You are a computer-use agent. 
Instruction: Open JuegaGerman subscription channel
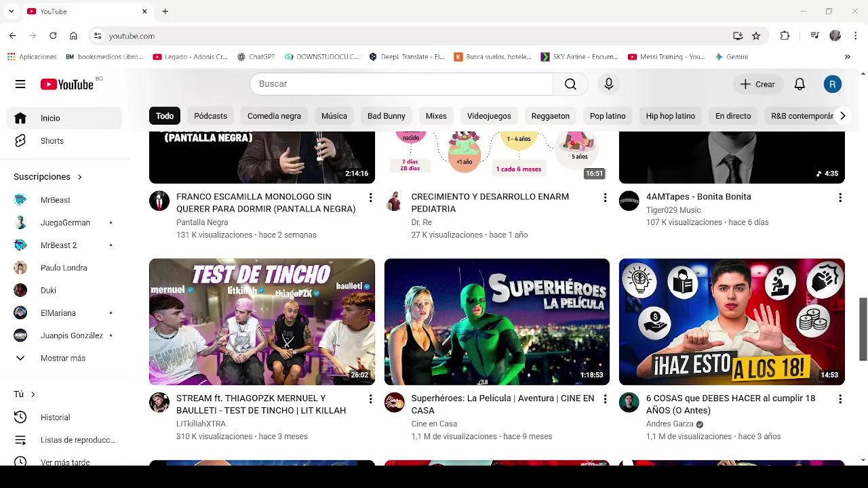(x=65, y=222)
